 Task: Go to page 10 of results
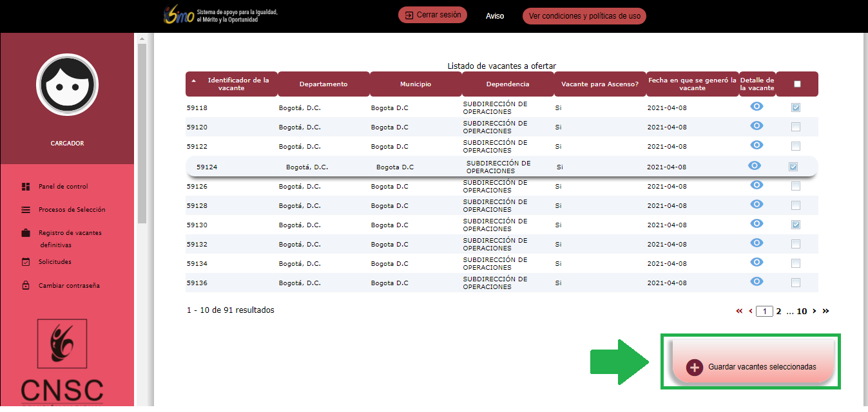click(x=802, y=311)
